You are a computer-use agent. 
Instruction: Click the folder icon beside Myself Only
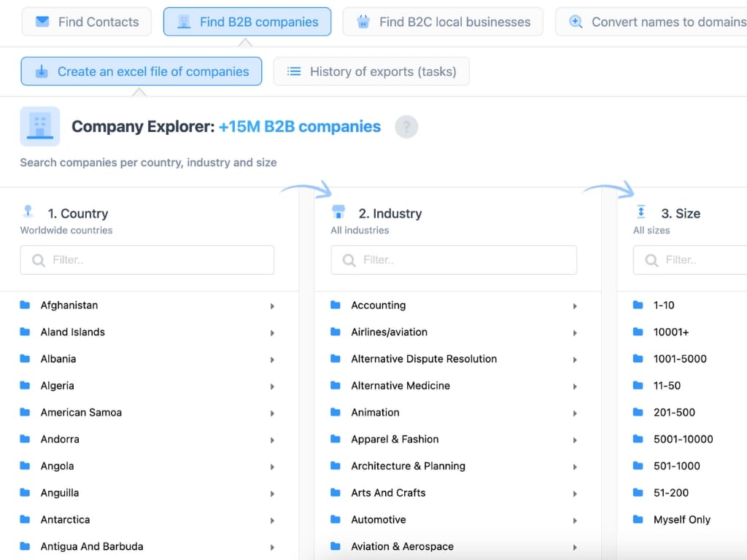(x=638, y=519)
